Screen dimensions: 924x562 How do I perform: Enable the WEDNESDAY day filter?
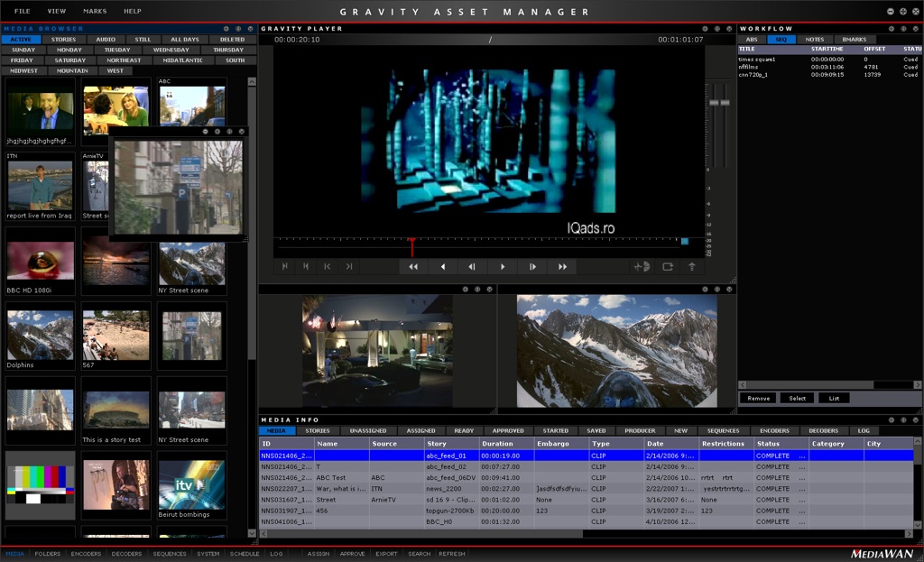(x=171, y=50)
